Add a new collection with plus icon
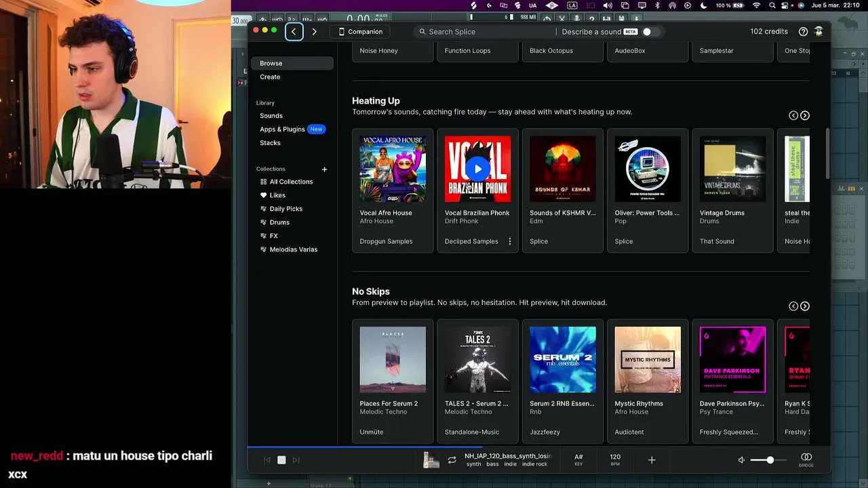The width and height of the screenshot is (868, 488). pos(324,169)
